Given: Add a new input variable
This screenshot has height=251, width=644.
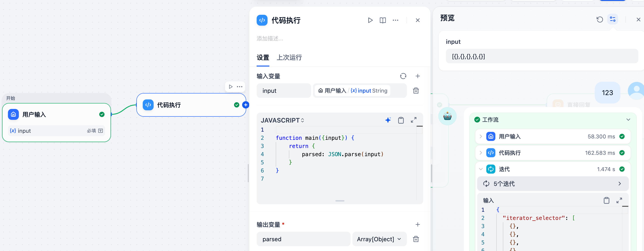Looking at the screenshot, I should (418, 76).
